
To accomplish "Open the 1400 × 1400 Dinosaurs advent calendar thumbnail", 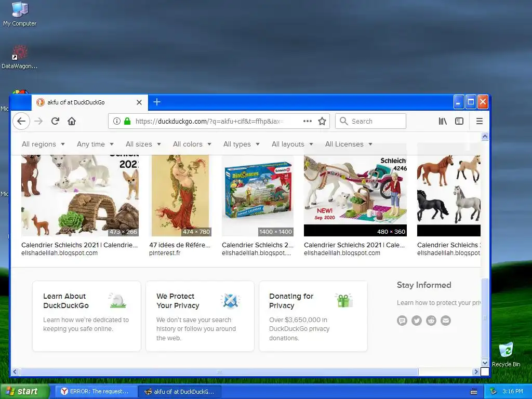I will (x=258, y=195).
